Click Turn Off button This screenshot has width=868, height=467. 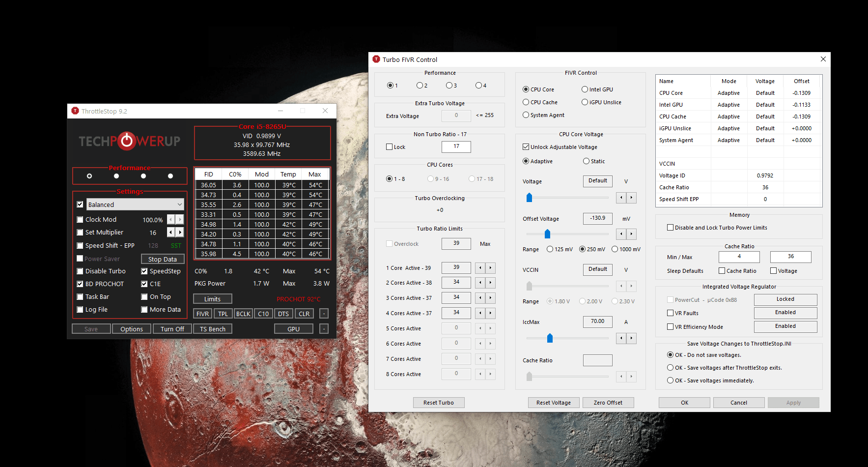click(172, 329)
